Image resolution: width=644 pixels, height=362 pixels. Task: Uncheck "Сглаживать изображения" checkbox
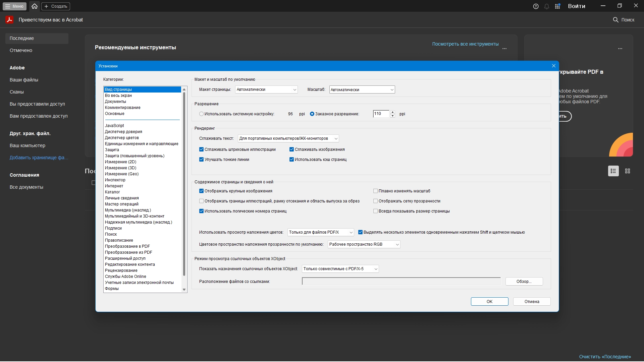coord(291,149)
